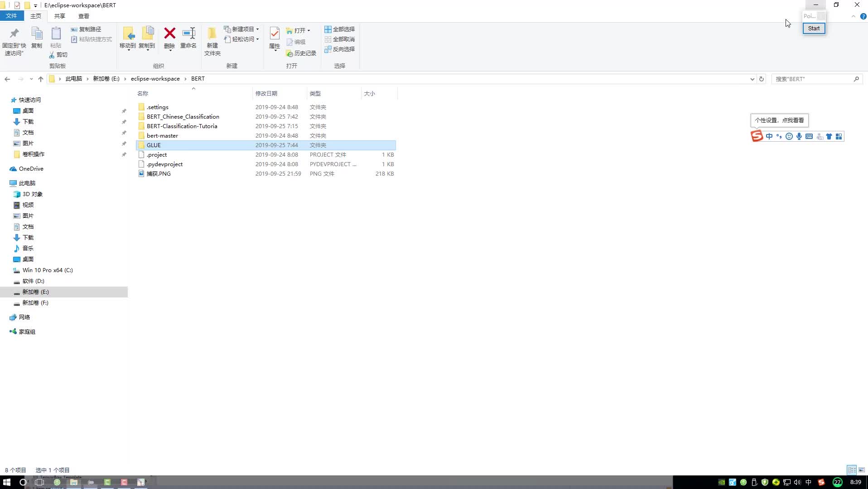
Task: Click the Copy to (复制到) icon
Action: [147, 34]
